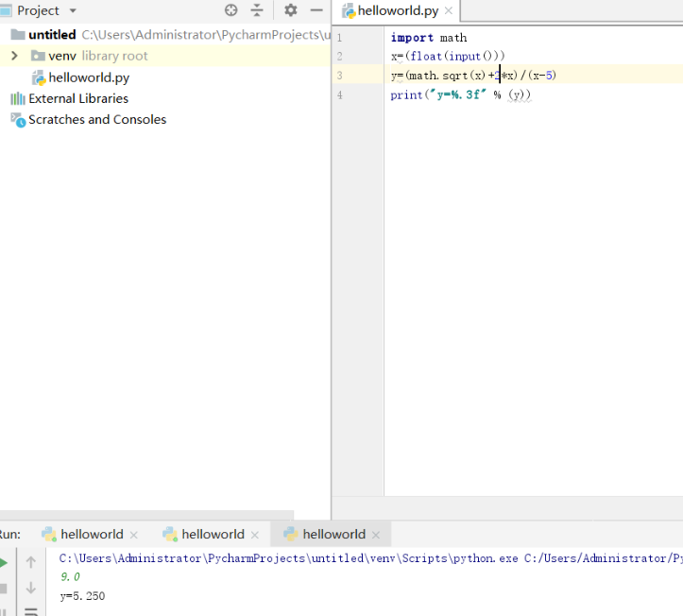The height and width of the screenshot is (616, 683).
Task: Select External Libraries node
Action: point(78,98)
